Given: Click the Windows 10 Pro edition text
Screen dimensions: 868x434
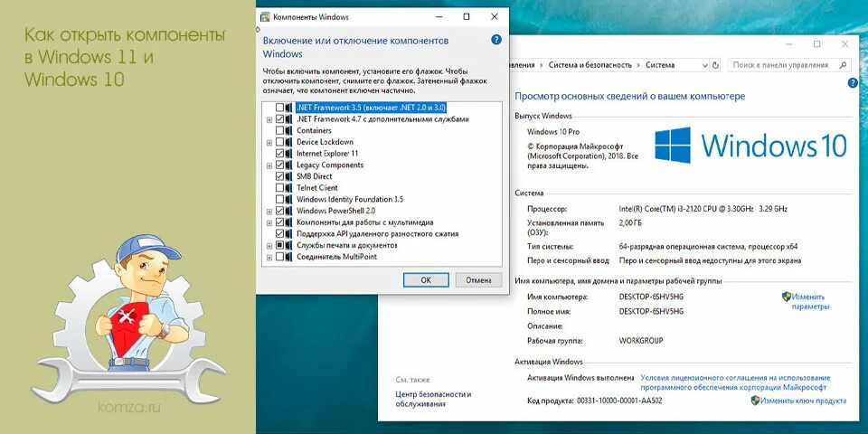Looking at the screenshot, I should coord(553,132).
